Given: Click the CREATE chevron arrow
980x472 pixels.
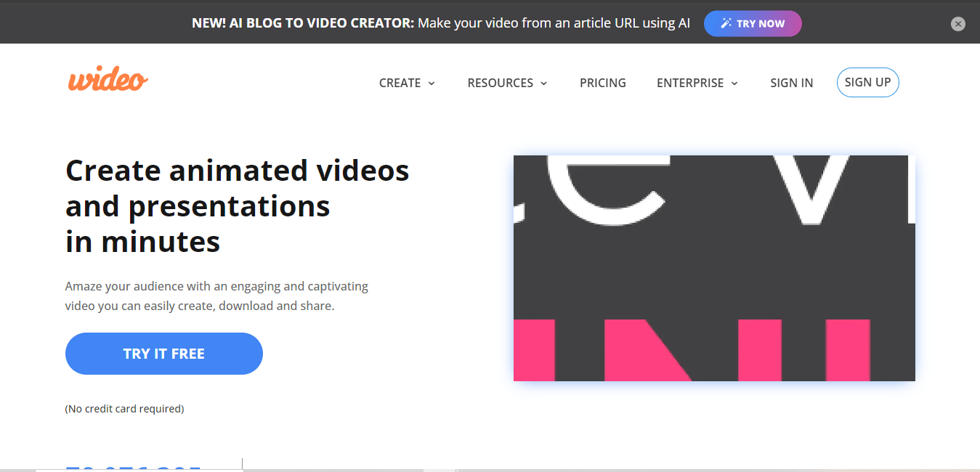Looking at the screenshot, I should point(431,84).
